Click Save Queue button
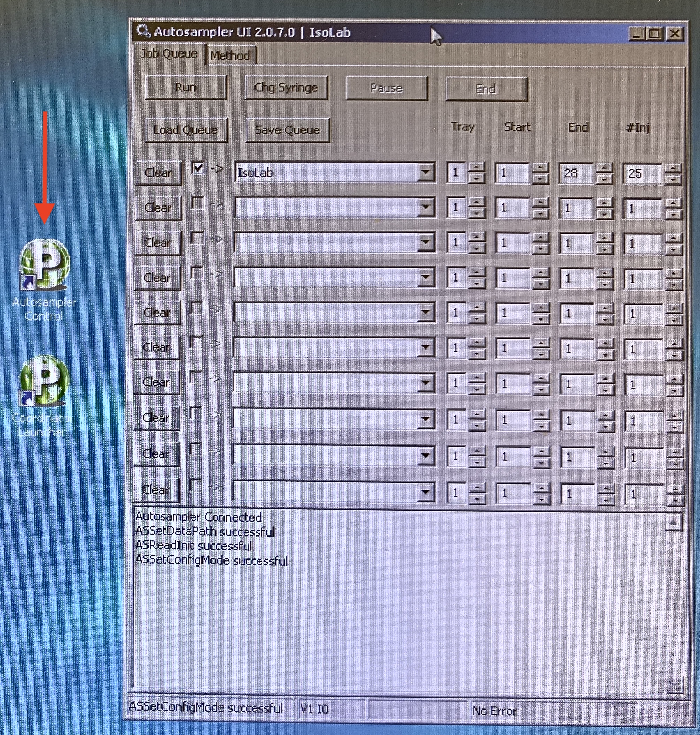 click(x=287, y=130)
